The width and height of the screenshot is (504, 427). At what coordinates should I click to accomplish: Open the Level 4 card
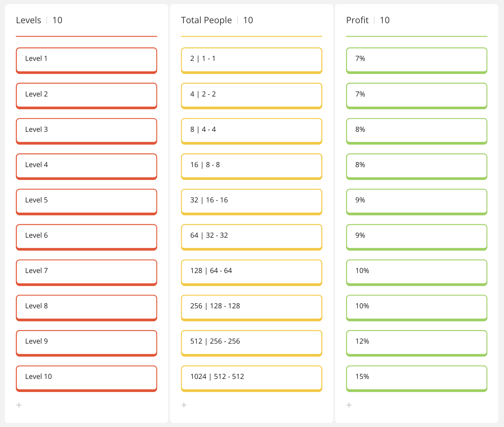(86, 166)
